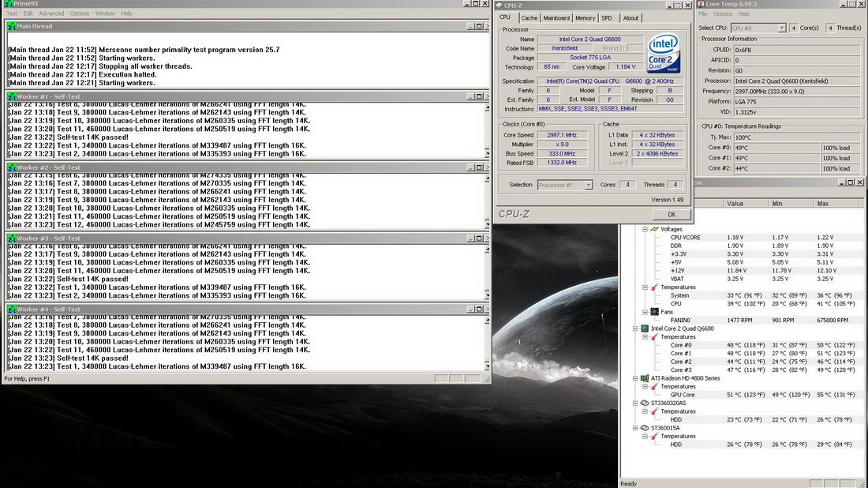The height and width of the screenshot is (488, 868).
Task: Click the Fans icon in hardware monitor
Action: pos(654,312)
